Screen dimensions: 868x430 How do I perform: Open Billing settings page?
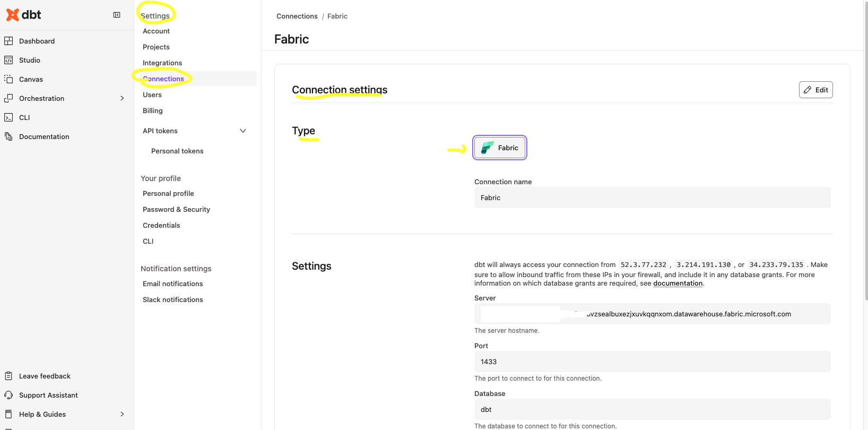tap(153, 110)
